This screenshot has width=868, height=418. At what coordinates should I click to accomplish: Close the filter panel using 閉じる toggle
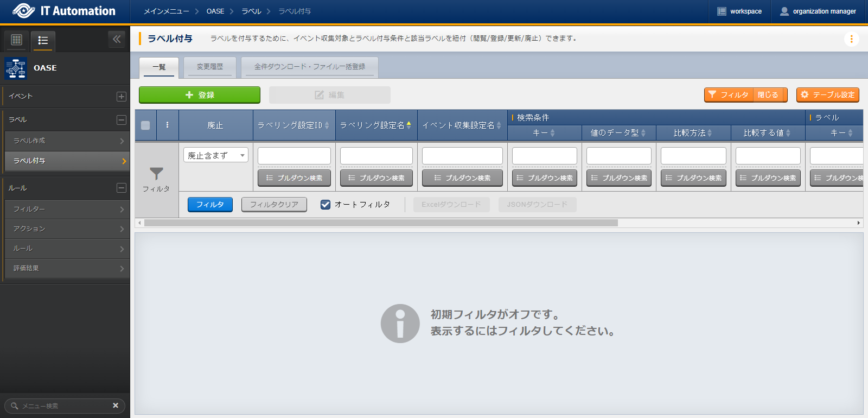tap(768, 95)
